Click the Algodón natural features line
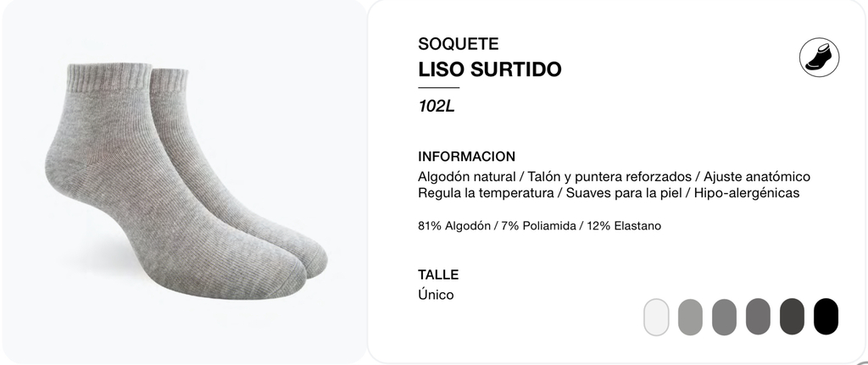The width and height of the screenshot is (868, 365). (x=614, y=177)
